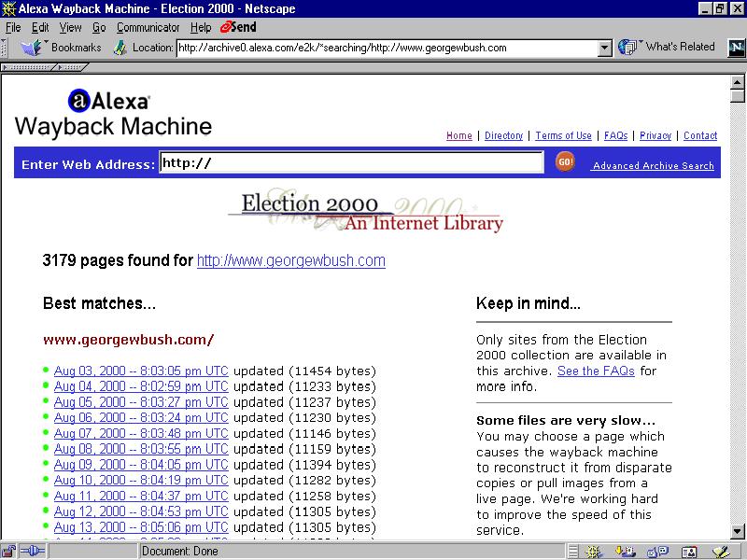The width and height of the screenshot is (747, 560).
Task: Open 'See the FAQs' link
Action: [596, 371]
